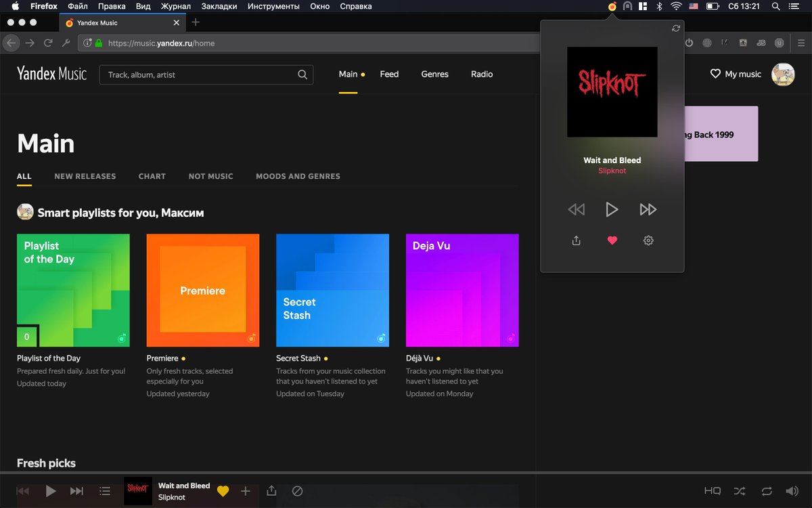Image resolution: width=812 pixels, height=508 pixels.
Task: Click the search magnifier icon in Yandex Music
Action: [302, 75]
